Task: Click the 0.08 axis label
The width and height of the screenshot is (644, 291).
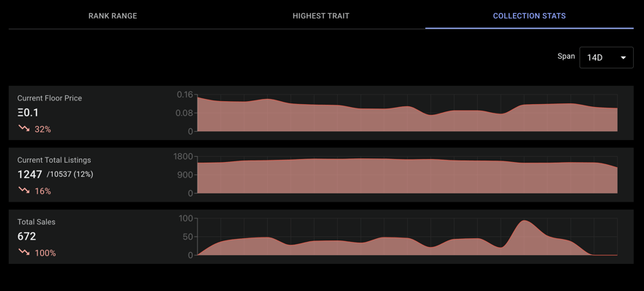Action: (x=185, y=113)
